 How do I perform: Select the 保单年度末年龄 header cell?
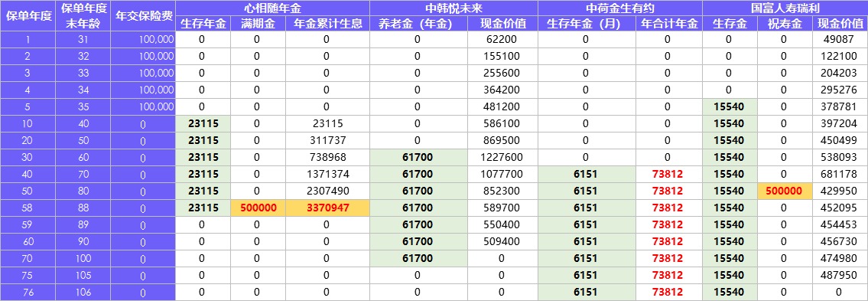pyautogui.click(x=84, y=15)
